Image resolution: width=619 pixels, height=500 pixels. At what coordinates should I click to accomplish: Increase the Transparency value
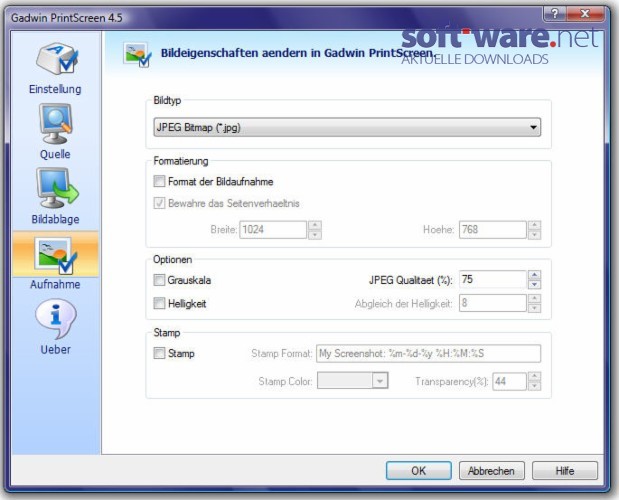(x=534, y=376)
